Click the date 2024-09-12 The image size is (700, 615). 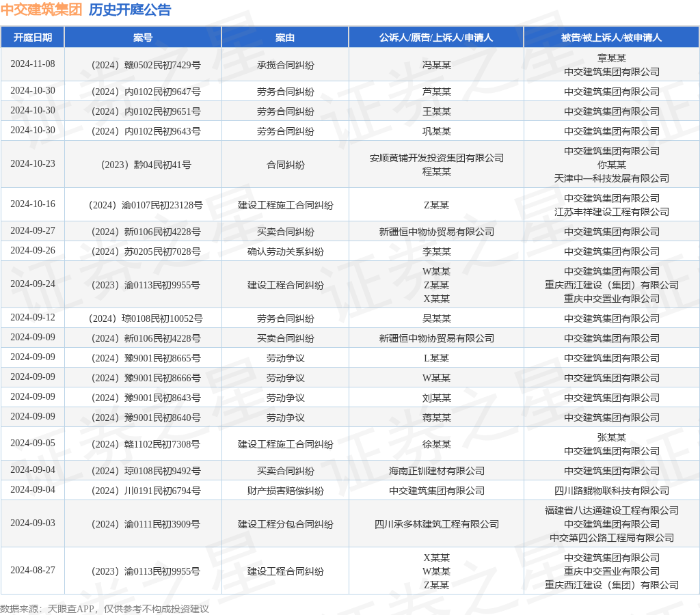pyautogui.click(x=33, y=317)
